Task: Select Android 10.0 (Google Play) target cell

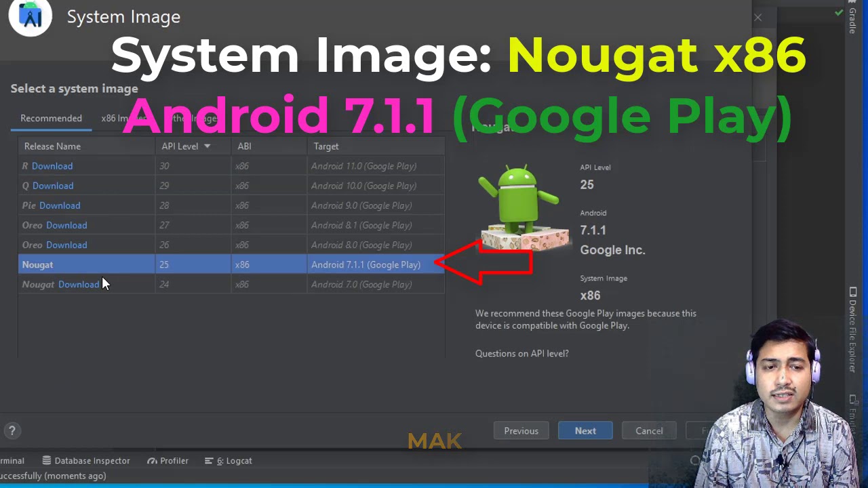Action: click(376, 186)
